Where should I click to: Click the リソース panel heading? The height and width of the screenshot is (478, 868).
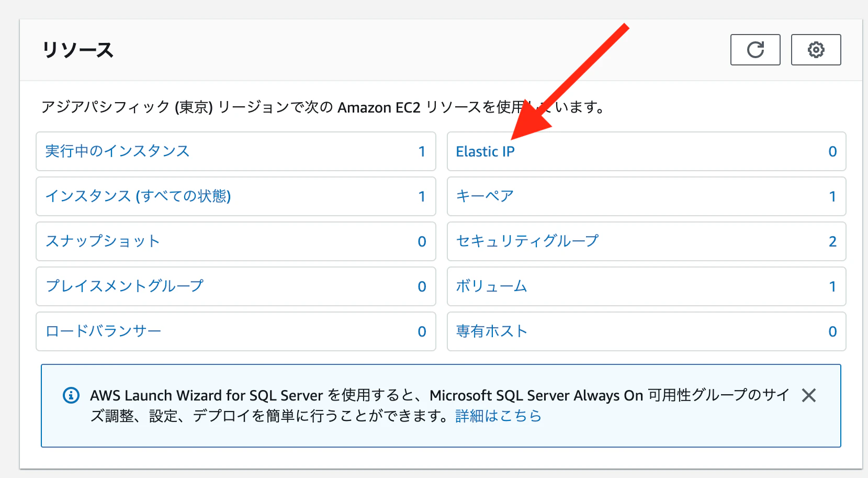pos(77,50)
